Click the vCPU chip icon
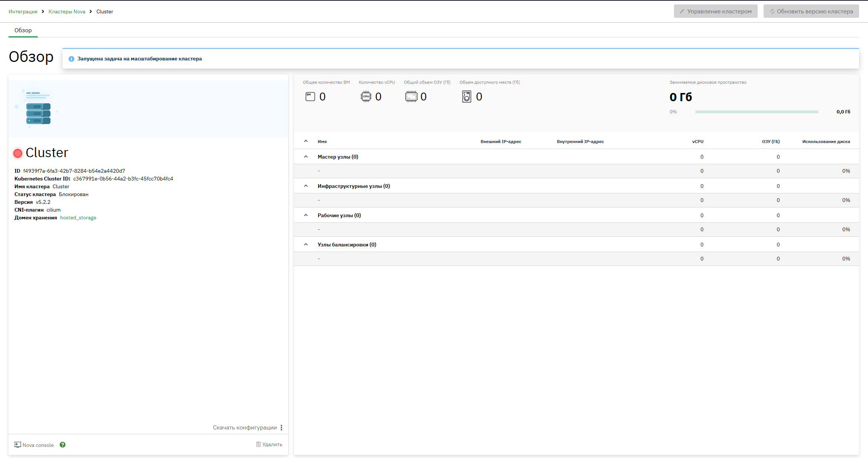 366,97
